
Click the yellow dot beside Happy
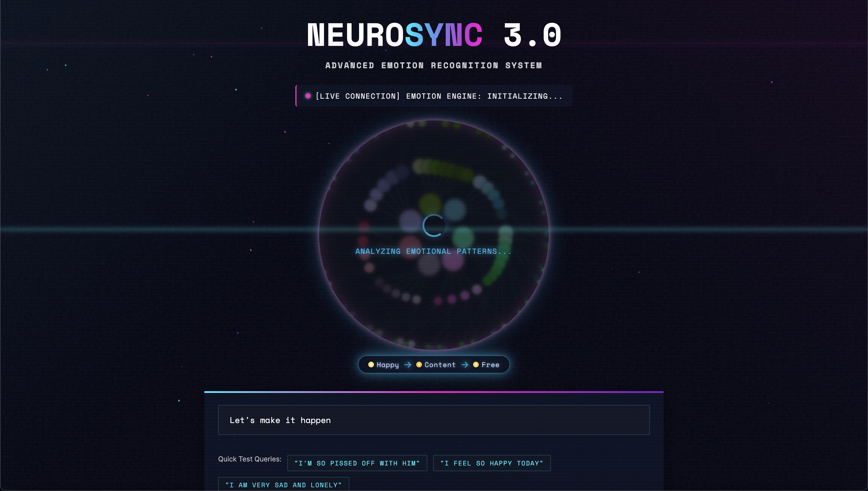click(371, 365)
